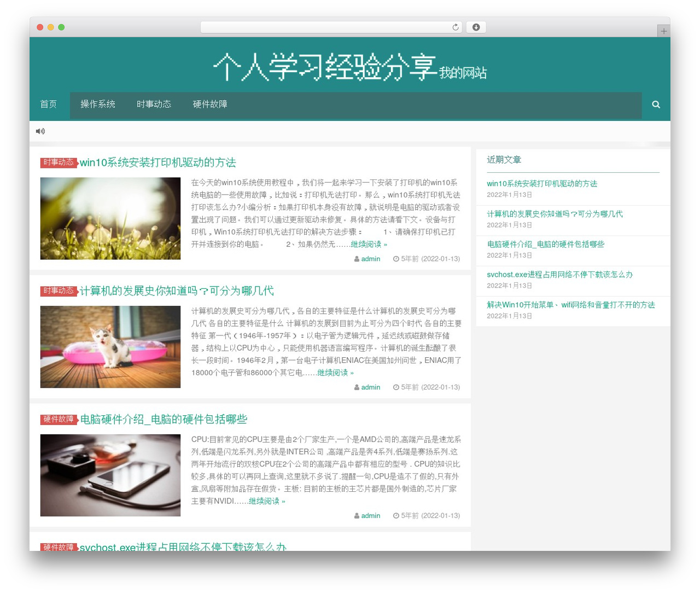Open post title win10系统安装打印机驱动的方法

(x=158, y=162)
